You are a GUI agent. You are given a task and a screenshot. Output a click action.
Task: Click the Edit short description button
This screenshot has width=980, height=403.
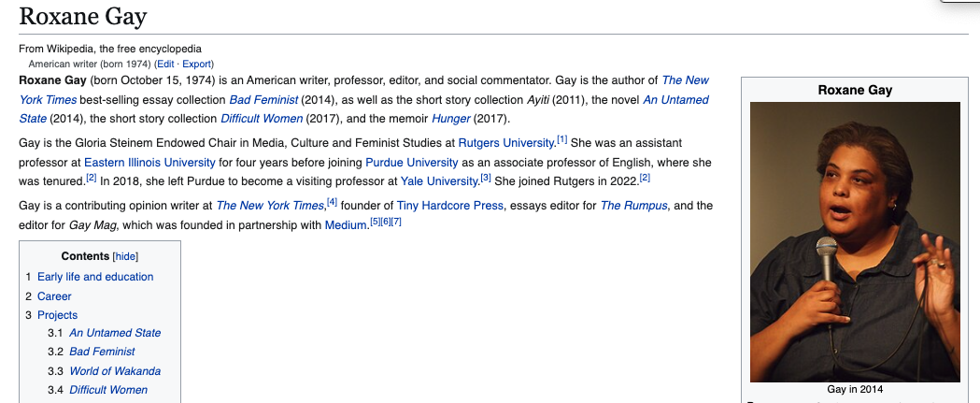click(165, 65)
